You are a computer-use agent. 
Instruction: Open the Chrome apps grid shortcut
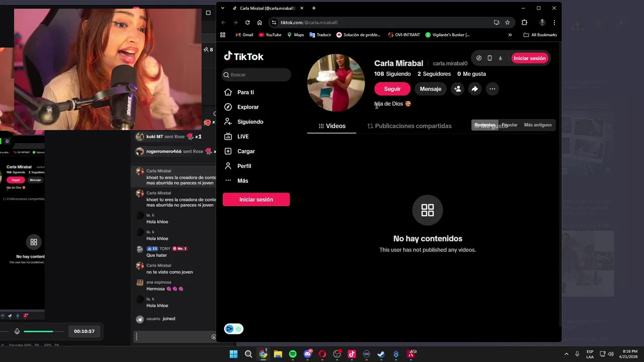[223, 35]
